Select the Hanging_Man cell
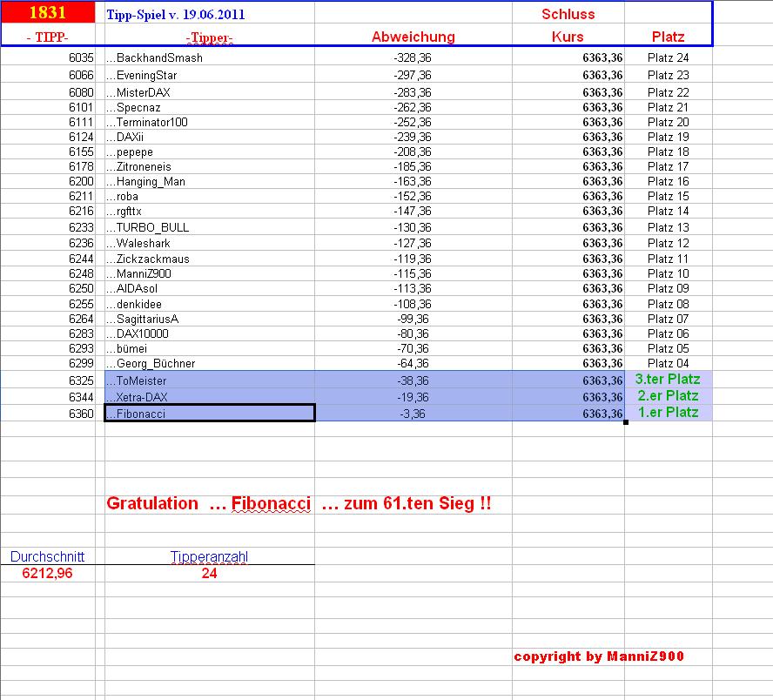 [x=210, y=181]
